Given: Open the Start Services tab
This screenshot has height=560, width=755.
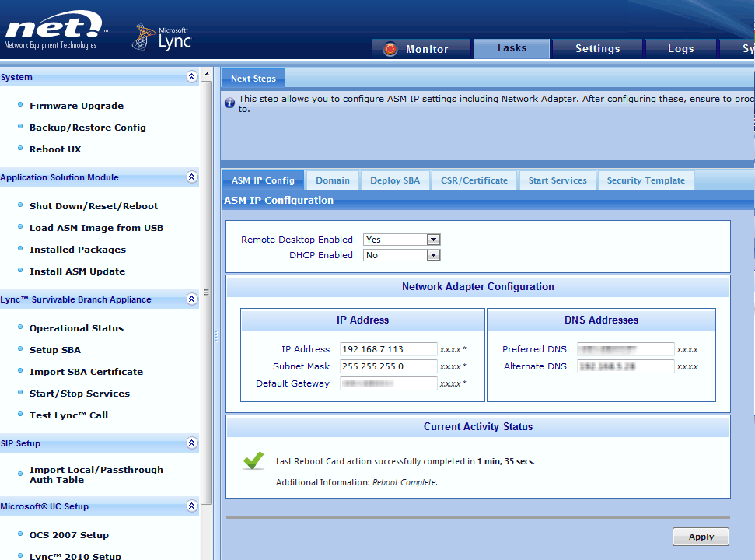Looking at the screenshot, I should [557, 179].
